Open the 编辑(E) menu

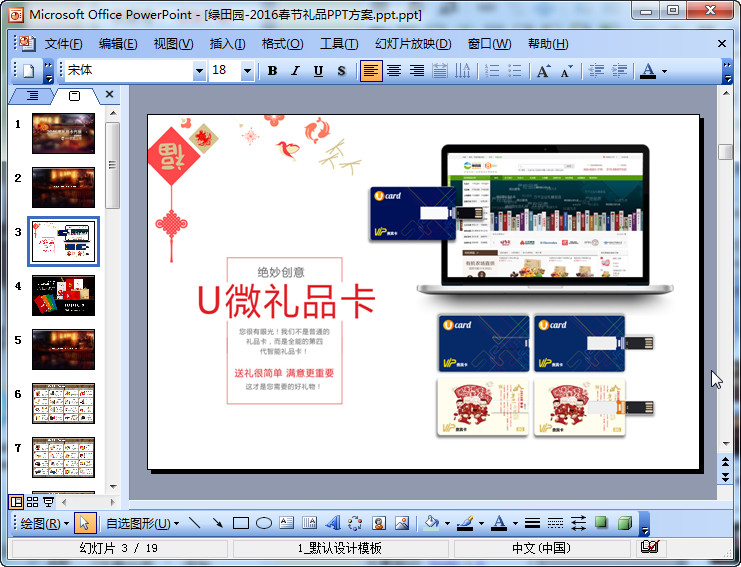(x=118, y=44)
